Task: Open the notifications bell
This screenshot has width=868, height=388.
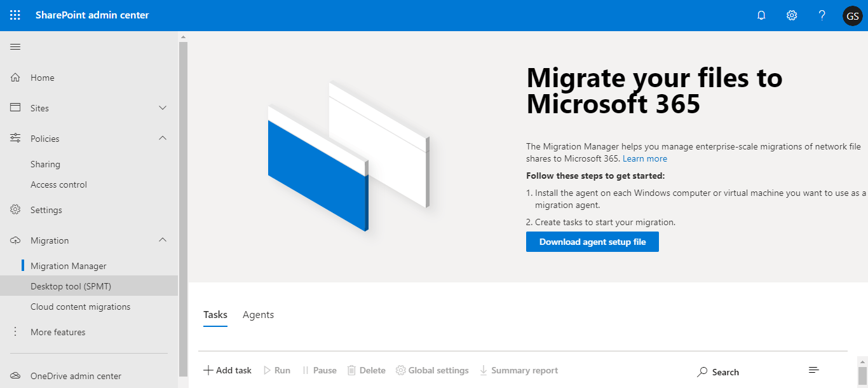Action: click(761, 15)
